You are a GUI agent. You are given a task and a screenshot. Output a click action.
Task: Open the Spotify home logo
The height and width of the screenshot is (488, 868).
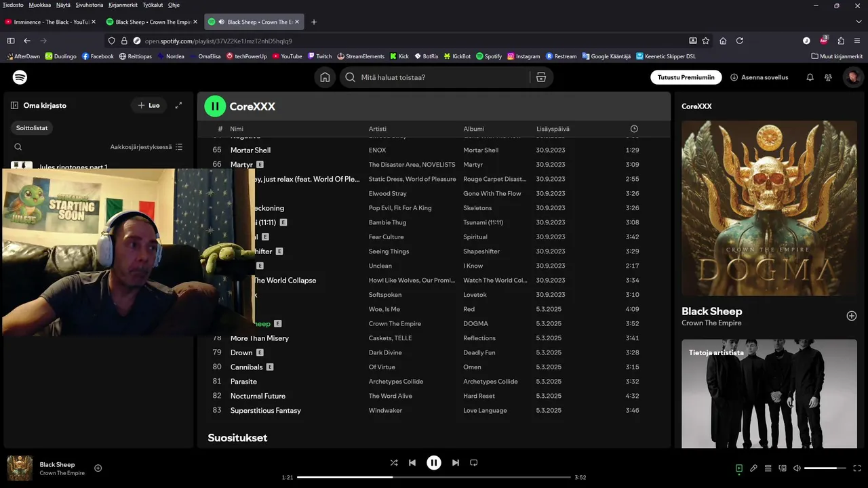(x=20, y=77)
